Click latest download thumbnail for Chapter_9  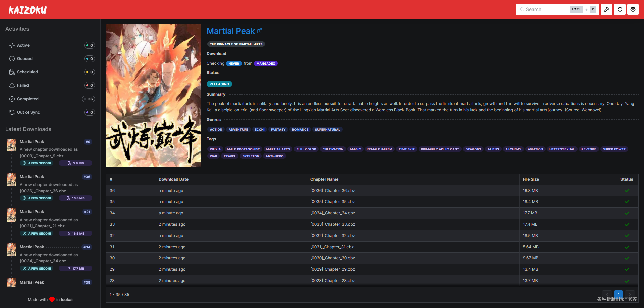pos(11,145)
